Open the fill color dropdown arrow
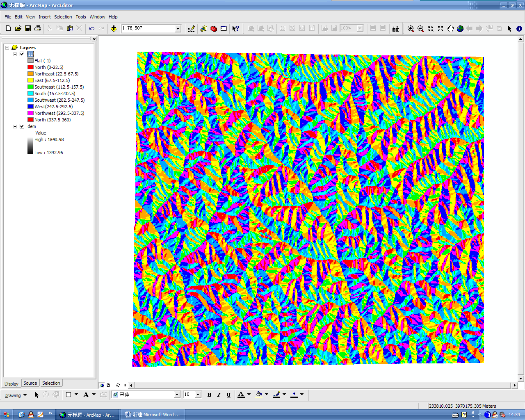The image size is (525, 420). [x=267, y=395]
